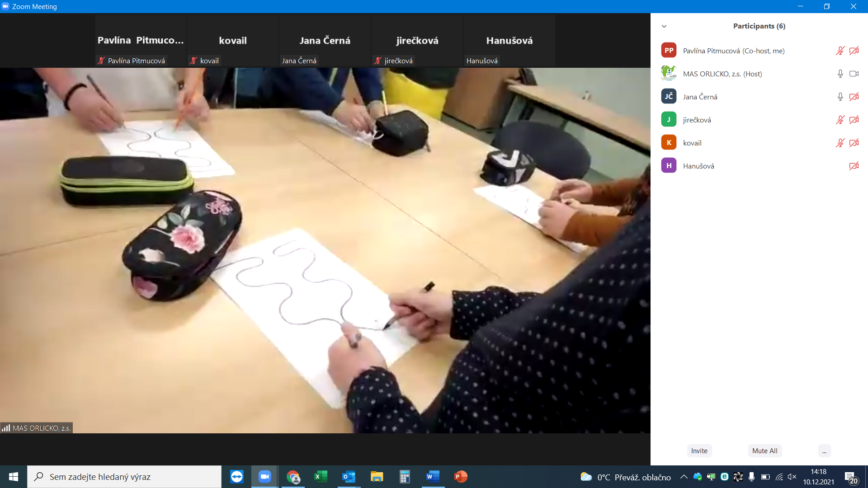
Task: Click the PP avatar of Pavlína Pitmucová
Action: tap(669, 51)
